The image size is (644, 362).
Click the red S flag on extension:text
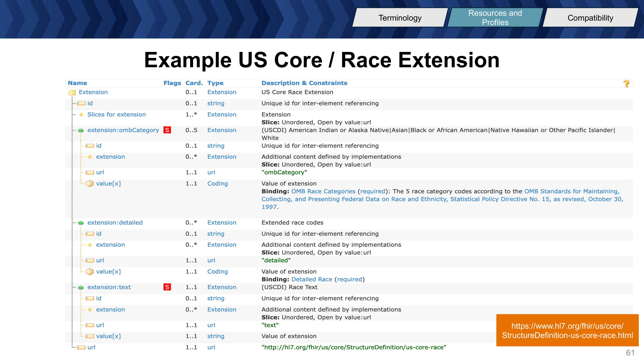(167, 287)
